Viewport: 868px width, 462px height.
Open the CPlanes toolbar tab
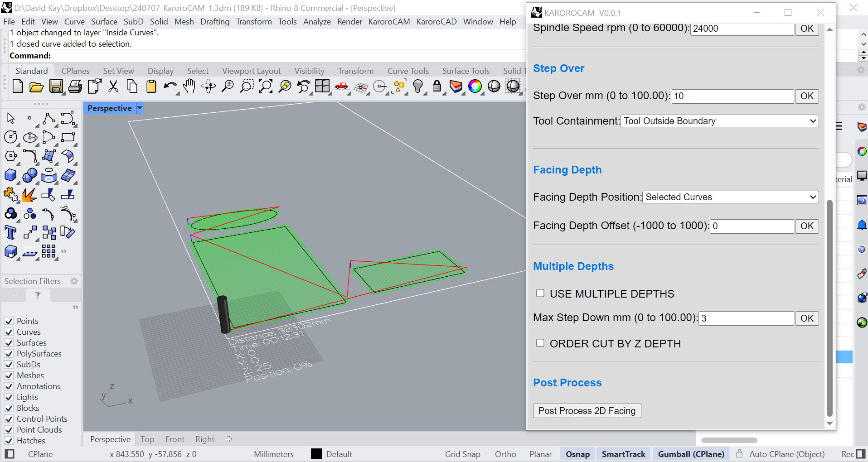point(75,71)
